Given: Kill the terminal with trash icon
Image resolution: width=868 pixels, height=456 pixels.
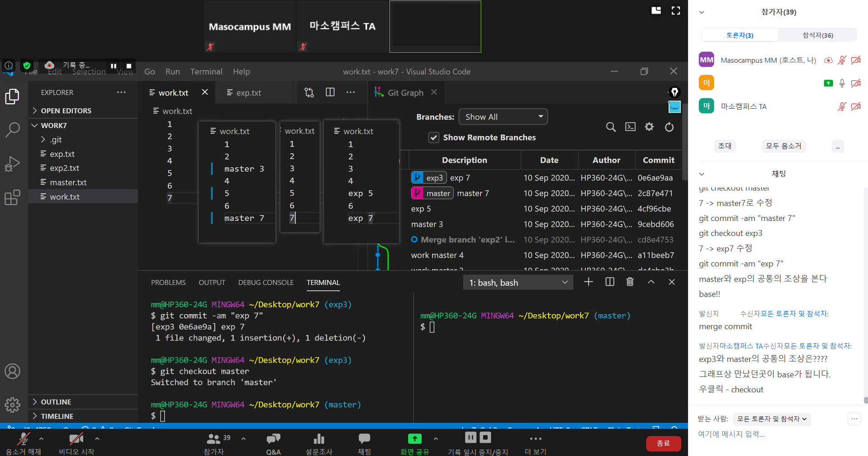Looking at the screenshot, I should click(x=630, y=282).
